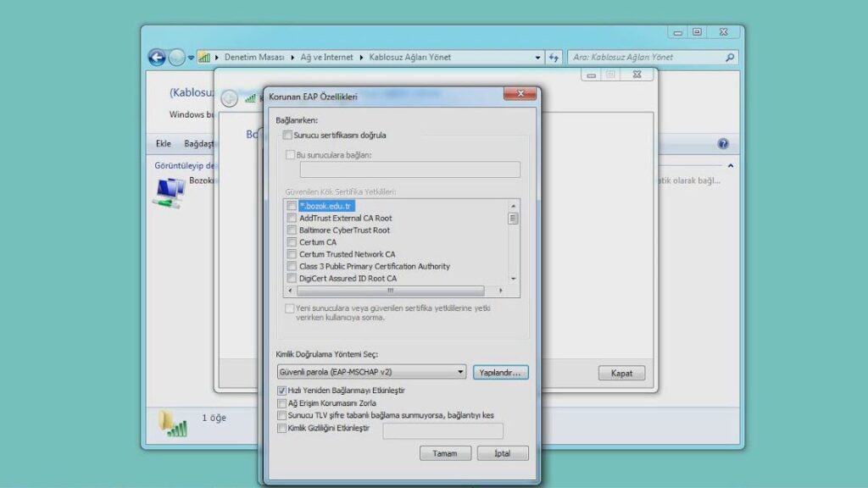Check the '*.bozok.edu.tr' certificate checkbox
868x488 pixels.
[x=290, y=205]
